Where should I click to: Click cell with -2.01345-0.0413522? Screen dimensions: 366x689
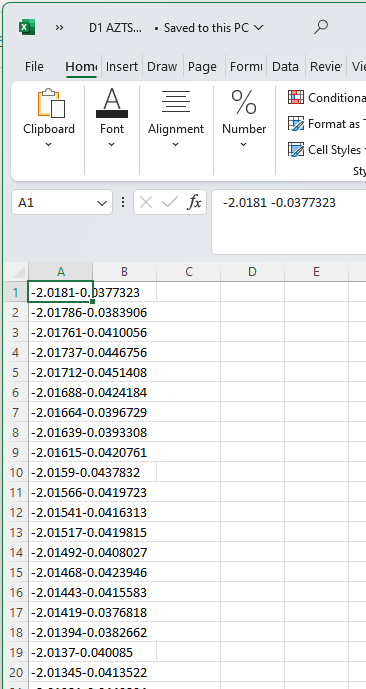point(61,672)
